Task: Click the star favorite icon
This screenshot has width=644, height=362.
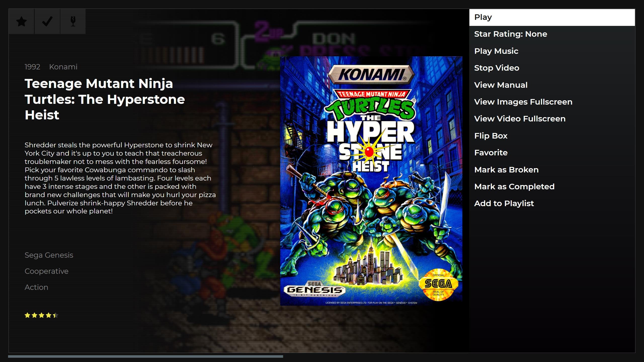Action: [22, 21]
